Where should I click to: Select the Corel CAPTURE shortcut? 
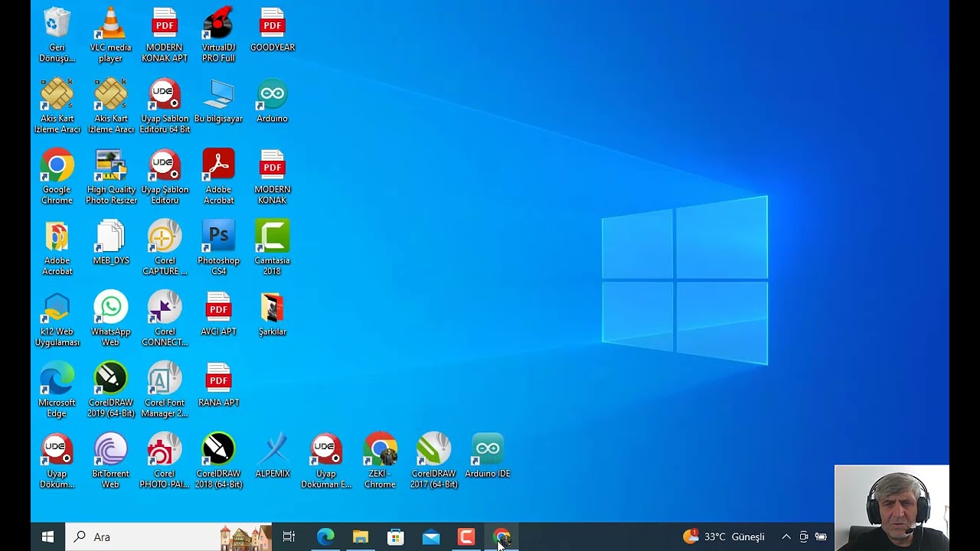pyautogui.click(x=165, y=249)
